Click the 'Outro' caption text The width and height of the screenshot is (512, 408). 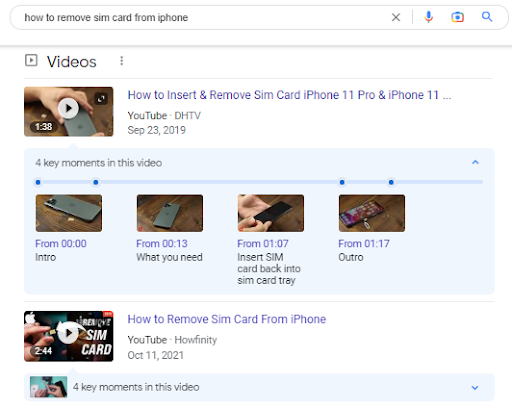tap(351, 257)
